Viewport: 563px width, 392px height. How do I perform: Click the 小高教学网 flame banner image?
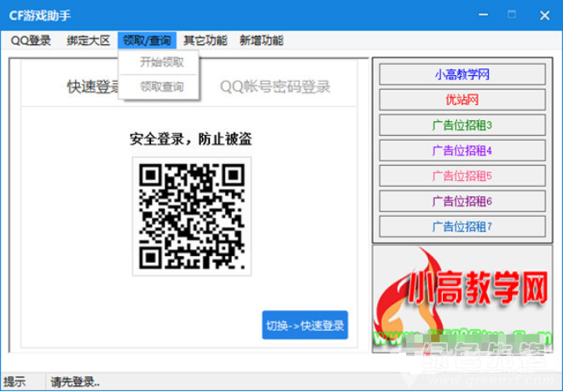[462, 299]
